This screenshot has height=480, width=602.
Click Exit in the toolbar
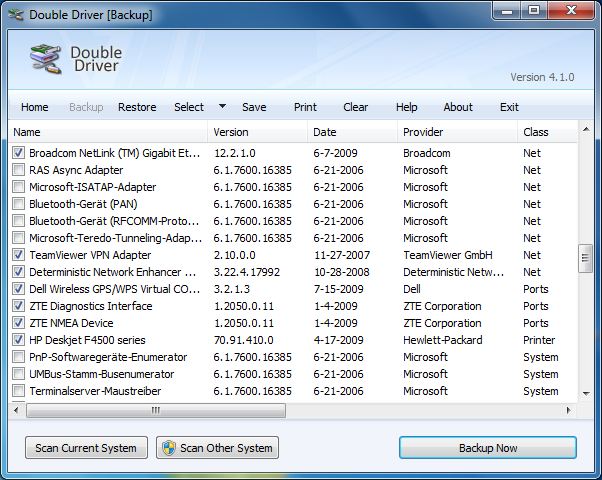509,107
